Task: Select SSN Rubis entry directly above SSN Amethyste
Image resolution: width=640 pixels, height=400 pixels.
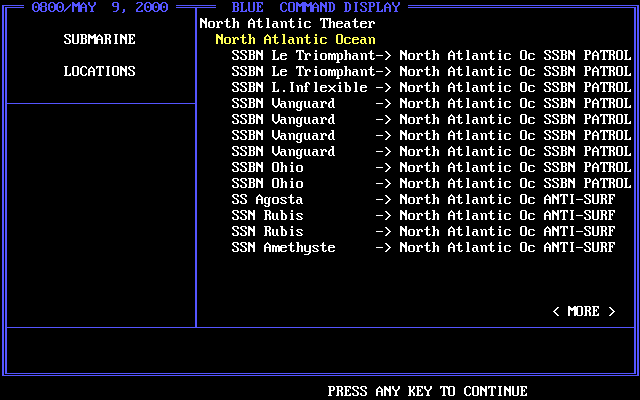Action: point(267,231)
